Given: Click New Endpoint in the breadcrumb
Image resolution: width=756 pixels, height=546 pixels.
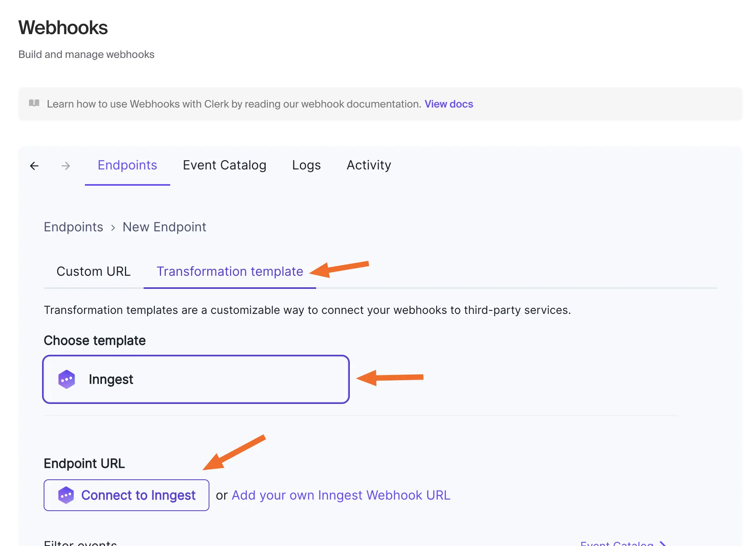Looking at the screenshot, I should 164,227.
